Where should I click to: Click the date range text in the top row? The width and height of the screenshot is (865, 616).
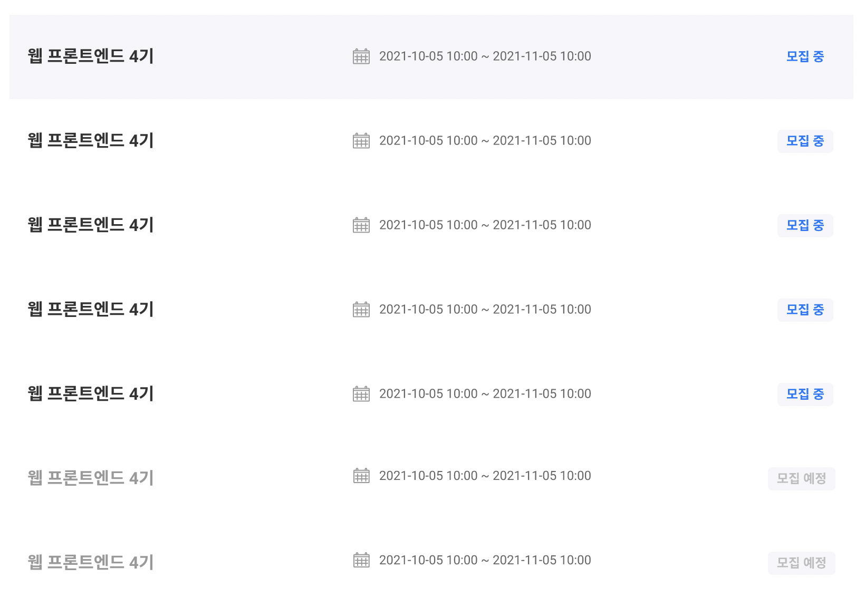tap(485, 56)
